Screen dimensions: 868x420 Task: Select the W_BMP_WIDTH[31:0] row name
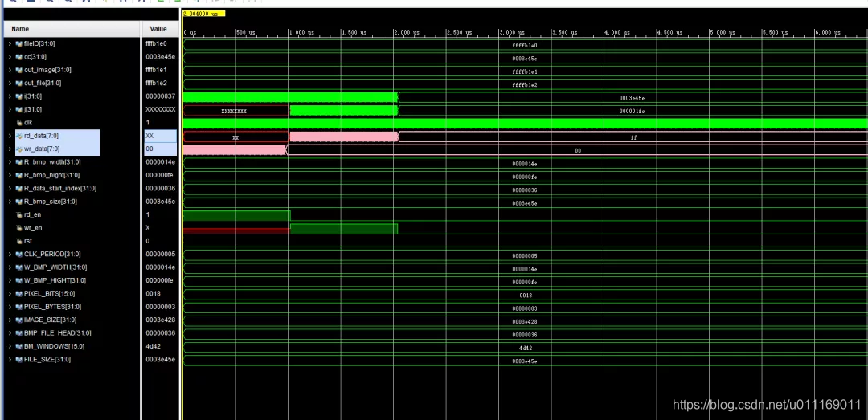pos(55,267)
